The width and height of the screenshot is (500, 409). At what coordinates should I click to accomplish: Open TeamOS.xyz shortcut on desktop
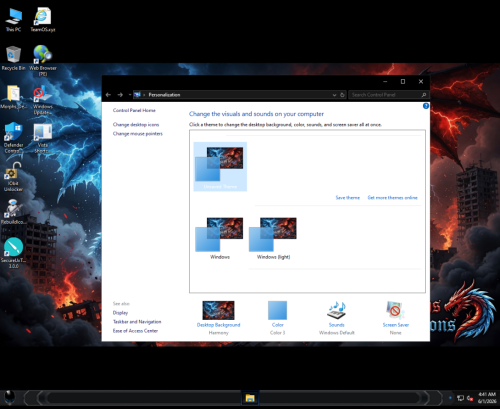pyautogui.click(x=43, y=20)
